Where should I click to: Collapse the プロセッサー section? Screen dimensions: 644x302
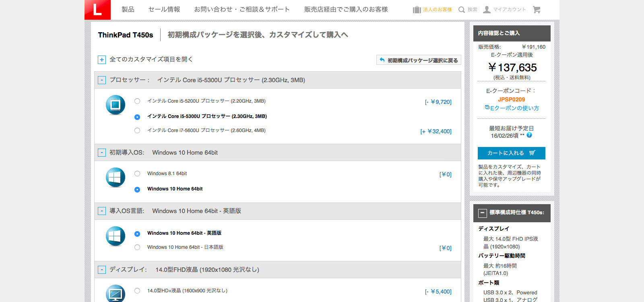(102, 80)
